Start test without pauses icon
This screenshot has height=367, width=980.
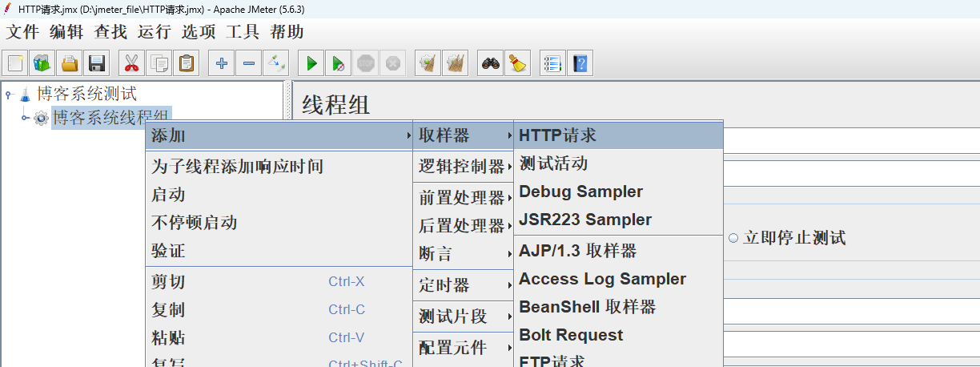pyautogui.click(x=339, y=63)
